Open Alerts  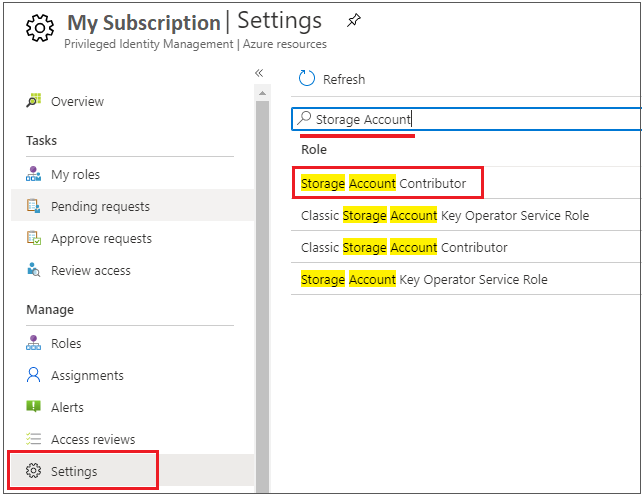click(x=67, y=407)
